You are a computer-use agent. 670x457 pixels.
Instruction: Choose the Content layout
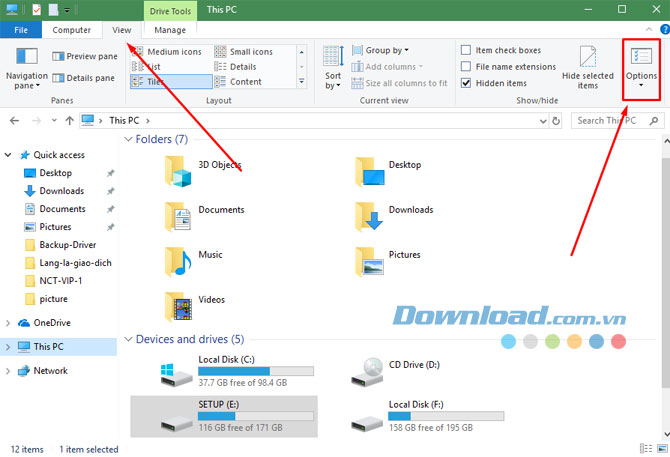238,82
